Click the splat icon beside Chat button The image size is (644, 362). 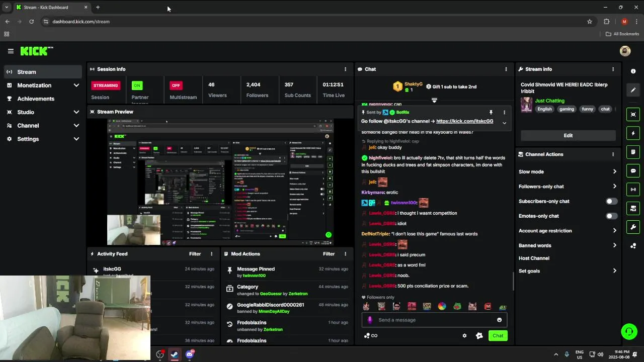click(479, 336)
